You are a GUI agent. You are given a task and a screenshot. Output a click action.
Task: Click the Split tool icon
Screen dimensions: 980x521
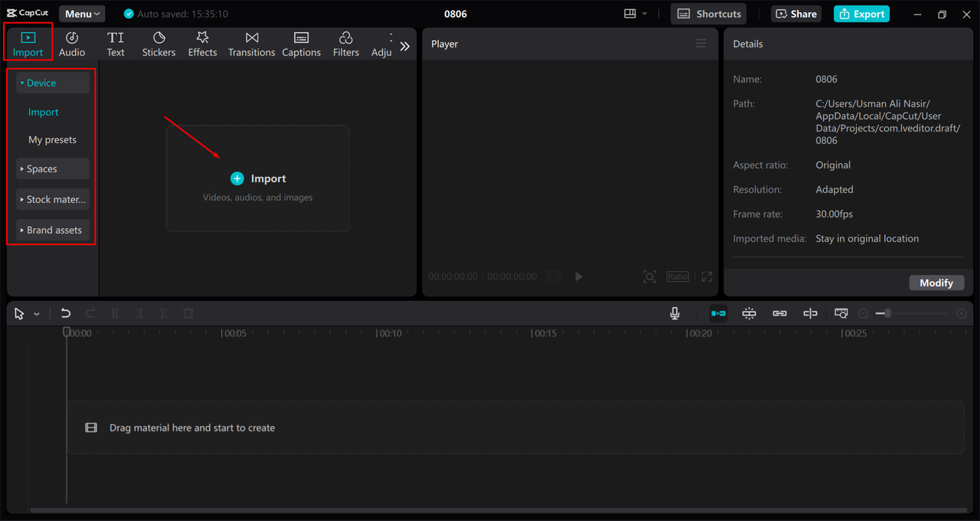coord(115,313)
